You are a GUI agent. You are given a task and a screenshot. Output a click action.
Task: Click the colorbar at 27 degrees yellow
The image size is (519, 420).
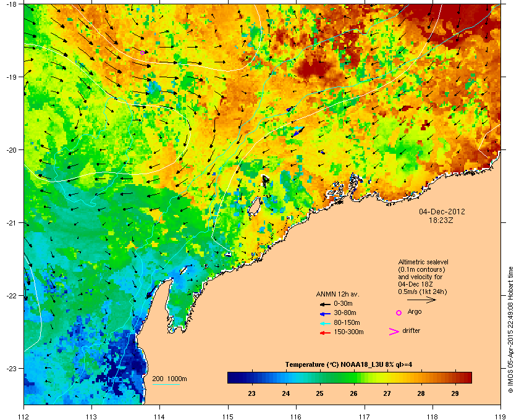(x=387, y=377)
